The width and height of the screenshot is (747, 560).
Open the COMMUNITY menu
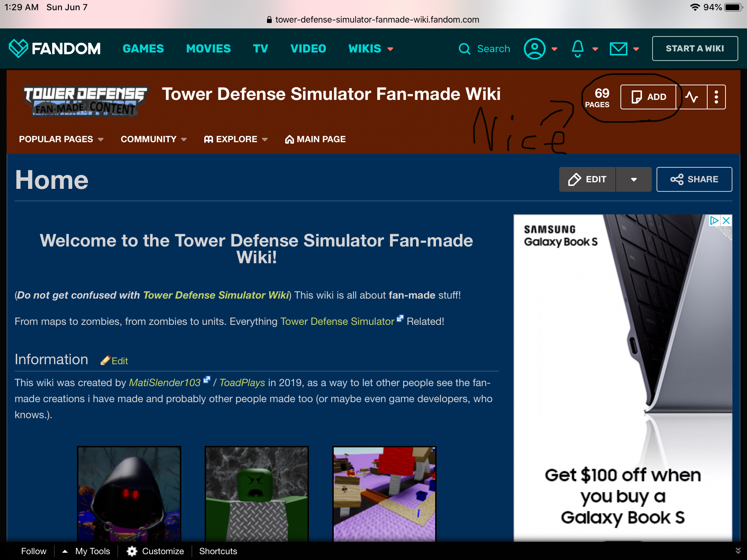pyautogui.click(x=154, y=139)
